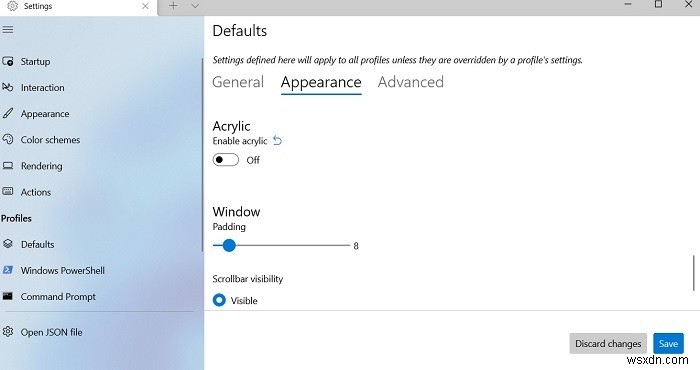Click the Startup sidebar icon
The width and height of the screenshot is (700, 370).
tap(8, 62)
